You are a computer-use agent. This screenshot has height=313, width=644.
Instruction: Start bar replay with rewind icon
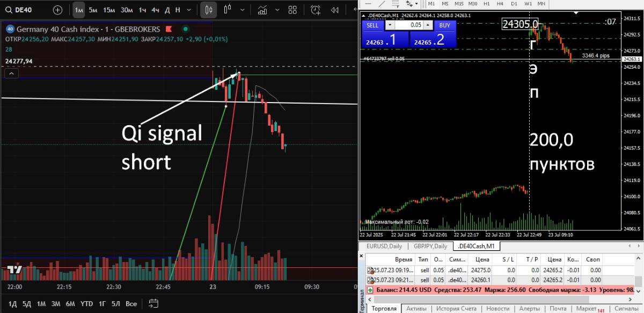click(335, 10)
